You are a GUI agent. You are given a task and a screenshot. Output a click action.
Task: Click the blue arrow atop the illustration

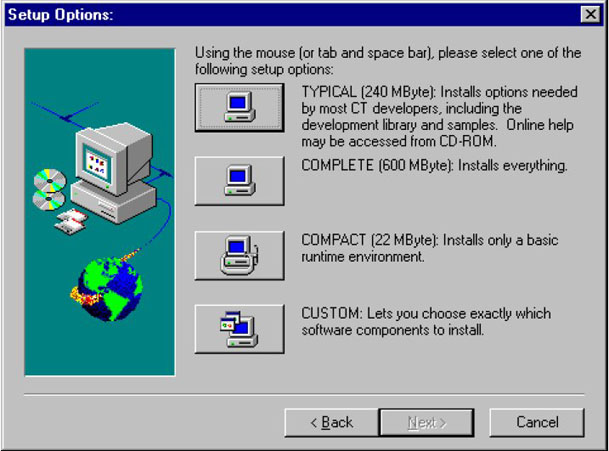pos(64,113)
